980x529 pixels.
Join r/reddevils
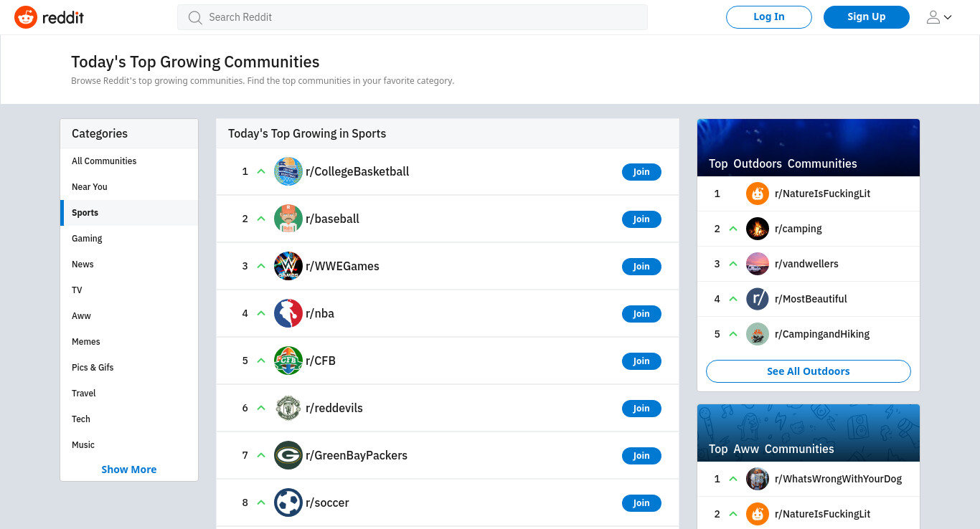click(641, 409)
